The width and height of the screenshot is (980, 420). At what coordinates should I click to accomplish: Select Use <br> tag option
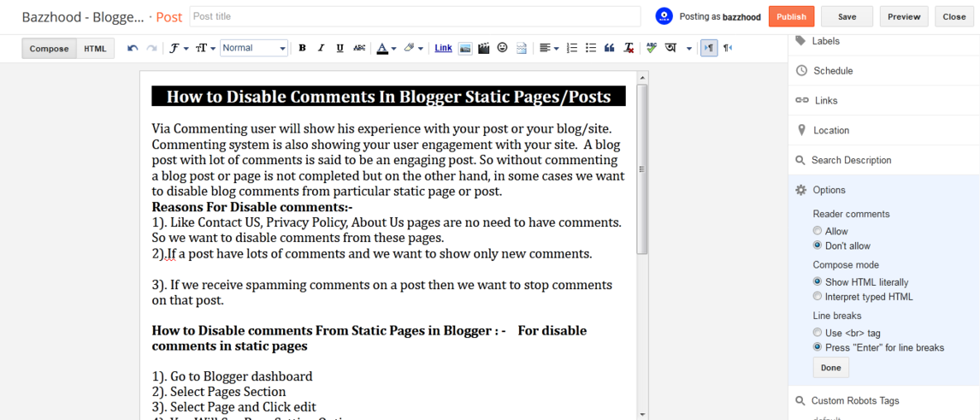point(818,333)
